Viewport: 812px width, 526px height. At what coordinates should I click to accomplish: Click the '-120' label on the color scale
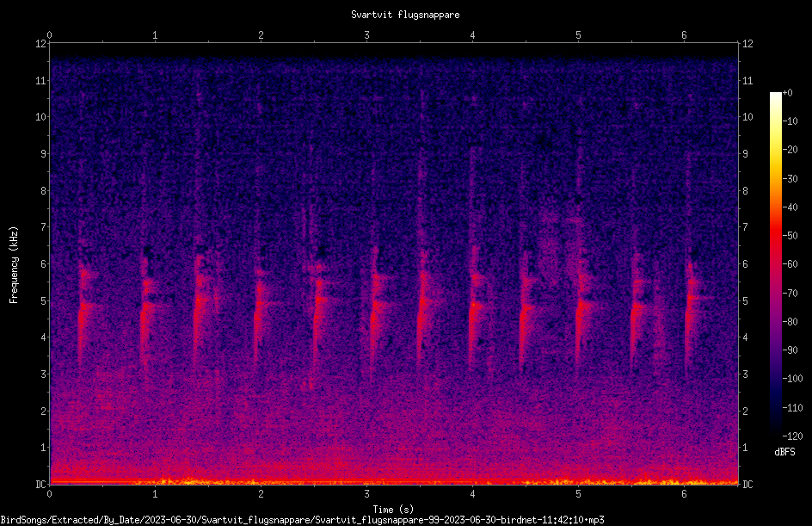coord(792,436)
